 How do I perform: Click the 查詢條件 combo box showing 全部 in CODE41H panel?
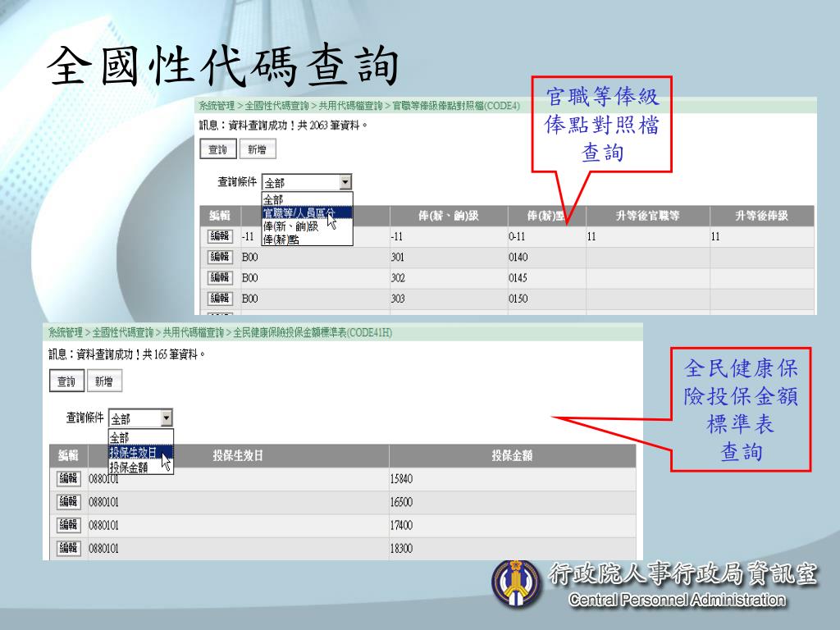(x=141, y=418)
